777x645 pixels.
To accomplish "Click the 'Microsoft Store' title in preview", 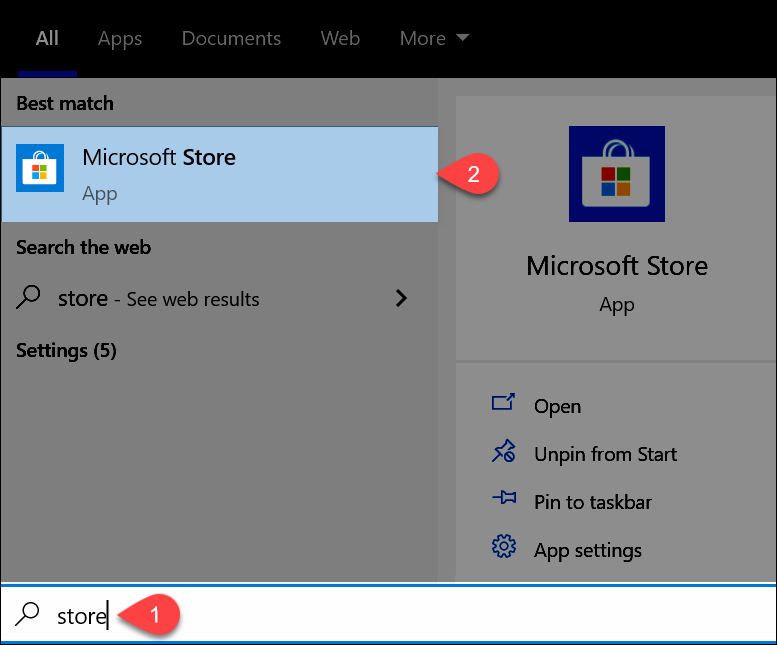I will pyautogui.click(x=617, y=266).
